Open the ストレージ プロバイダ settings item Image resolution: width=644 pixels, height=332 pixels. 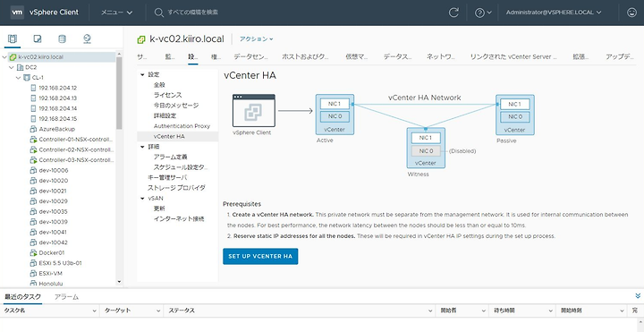tap(176, 188)
